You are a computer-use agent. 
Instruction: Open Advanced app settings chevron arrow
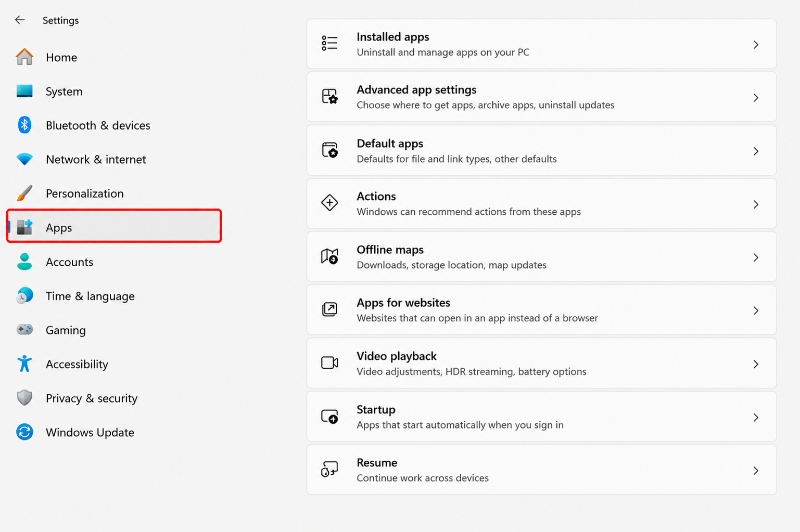756,98
